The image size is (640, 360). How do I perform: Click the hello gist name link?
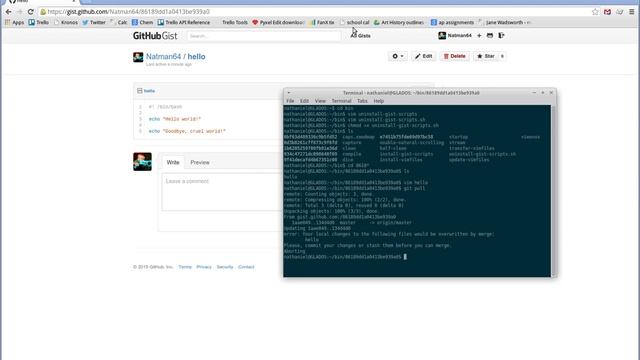click(x=196, y=57)
